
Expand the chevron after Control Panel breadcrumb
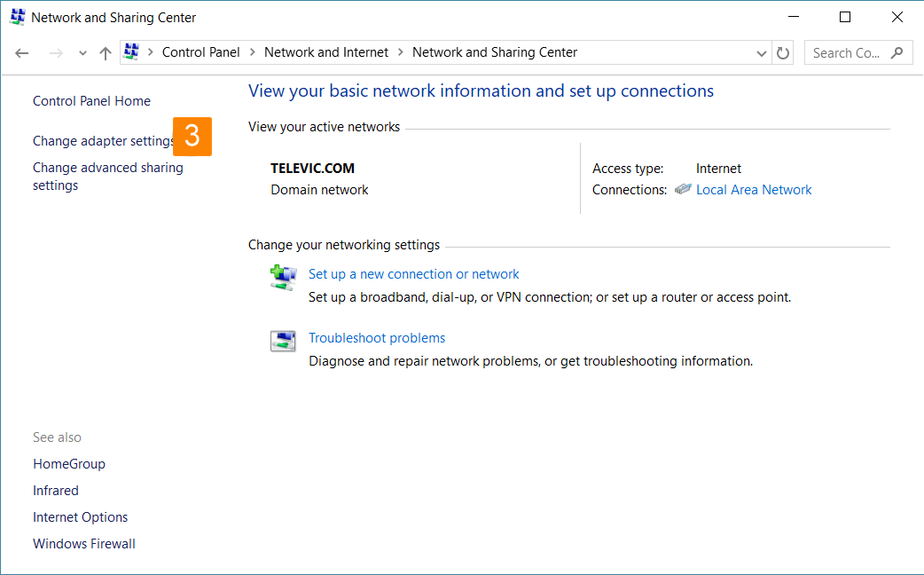tap(253, 52)
